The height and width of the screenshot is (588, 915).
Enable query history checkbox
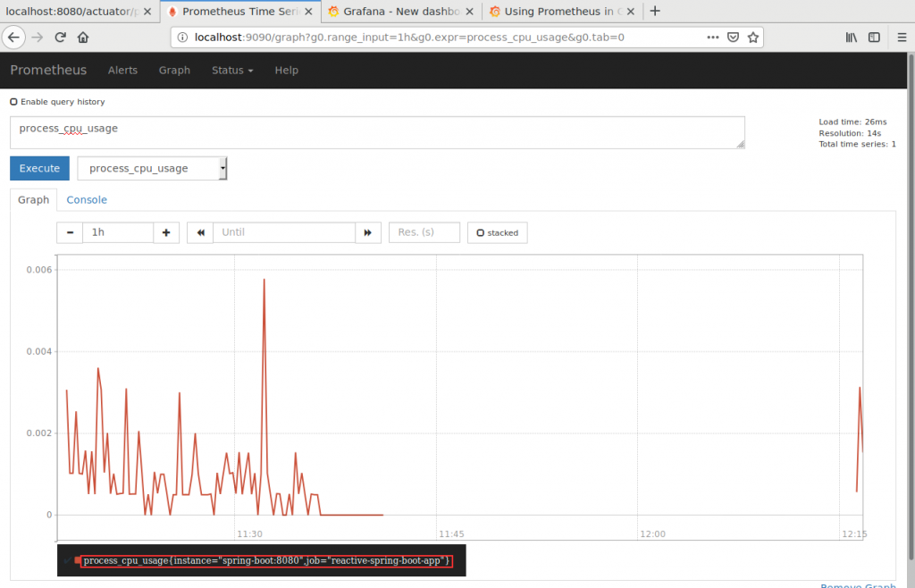(x=14, y=102)
